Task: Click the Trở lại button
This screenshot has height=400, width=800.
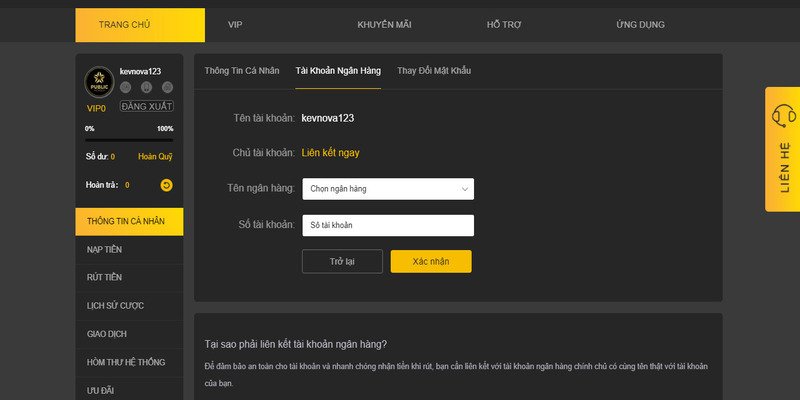Action: (x=342, y=262)
